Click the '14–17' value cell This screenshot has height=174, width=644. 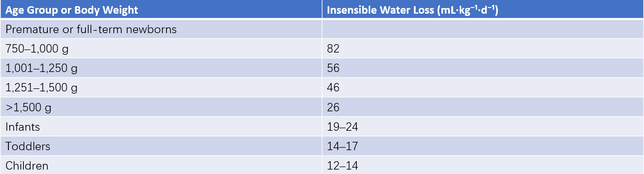click(x=483, y=146)
